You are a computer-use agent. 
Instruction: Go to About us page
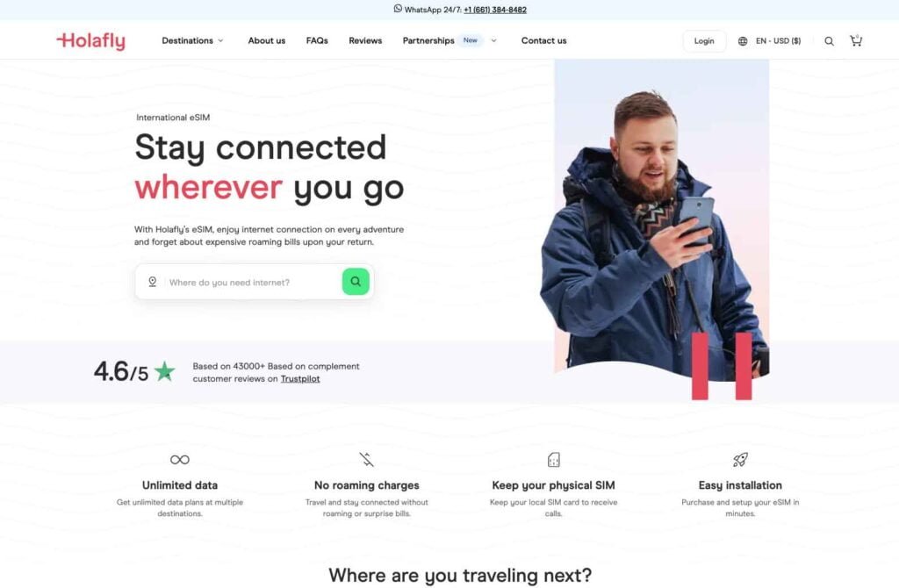[267, 40]
